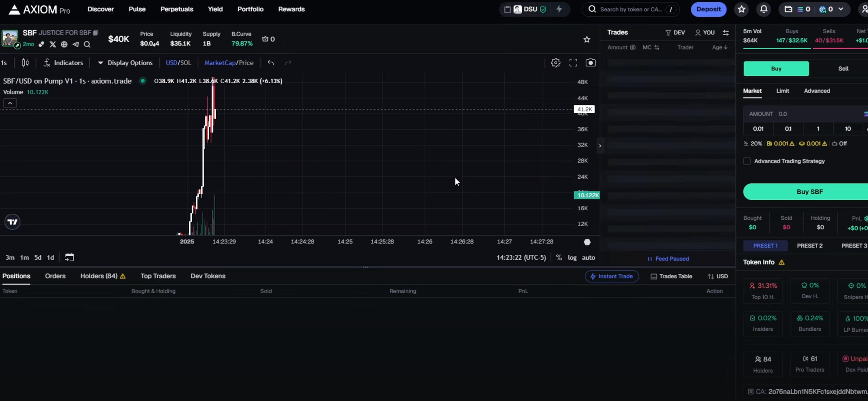Click the Buy SBF button
The width and height of the screenshot is (868, 401).
coord(809,192)
